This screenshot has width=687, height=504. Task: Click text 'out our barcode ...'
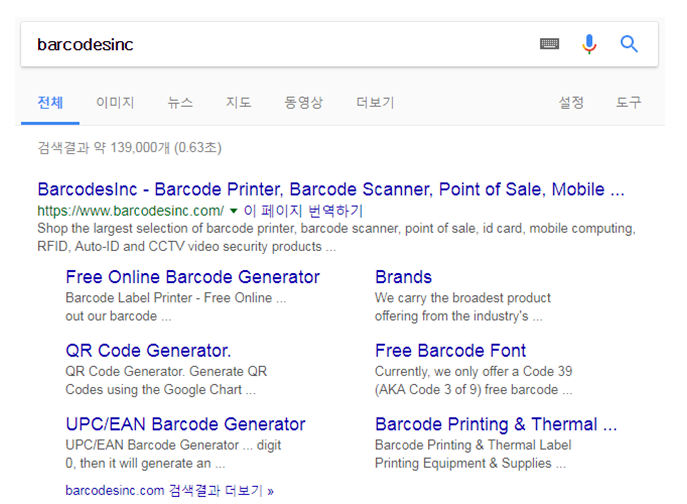118,316
